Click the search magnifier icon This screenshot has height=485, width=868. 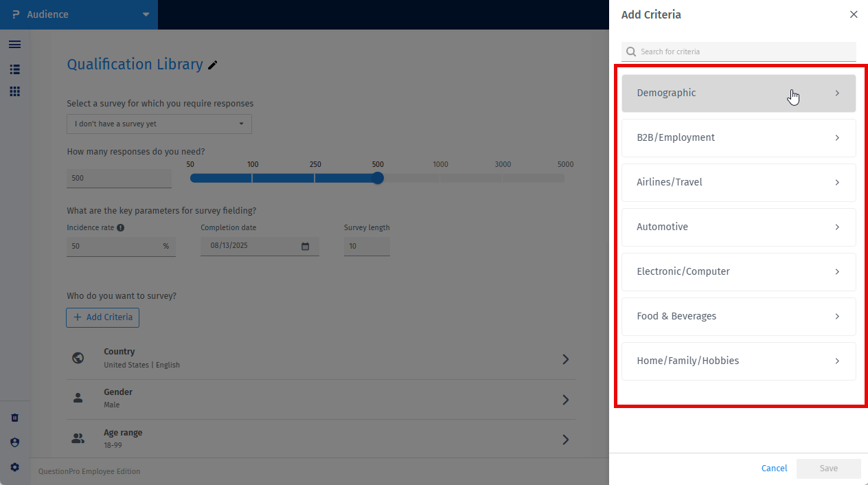tap(631, 52)
